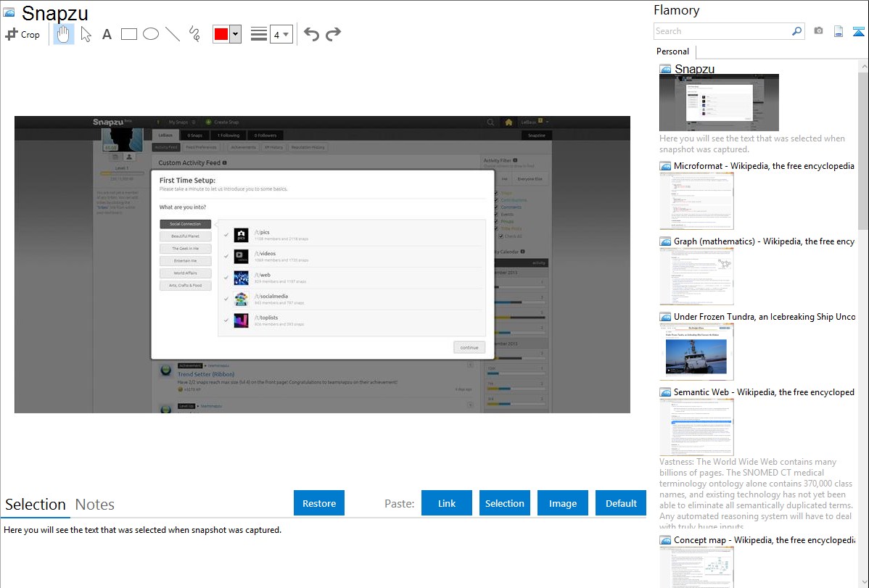Activate the hand pan tool
Screen dimensions: 869x588
point(64,34)
